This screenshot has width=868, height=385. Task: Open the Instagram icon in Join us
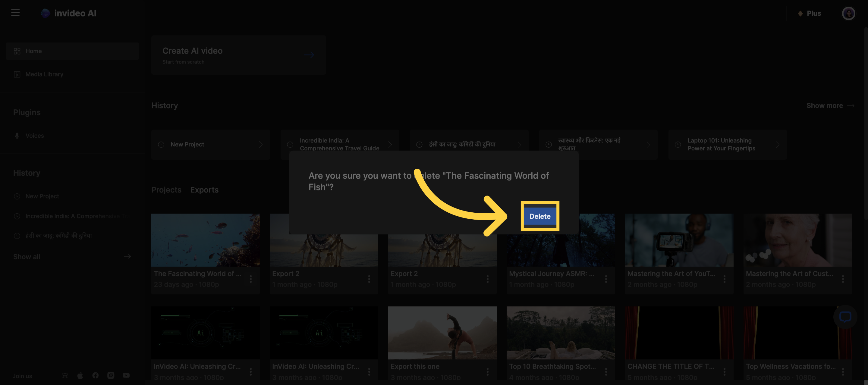coord(111,375)
